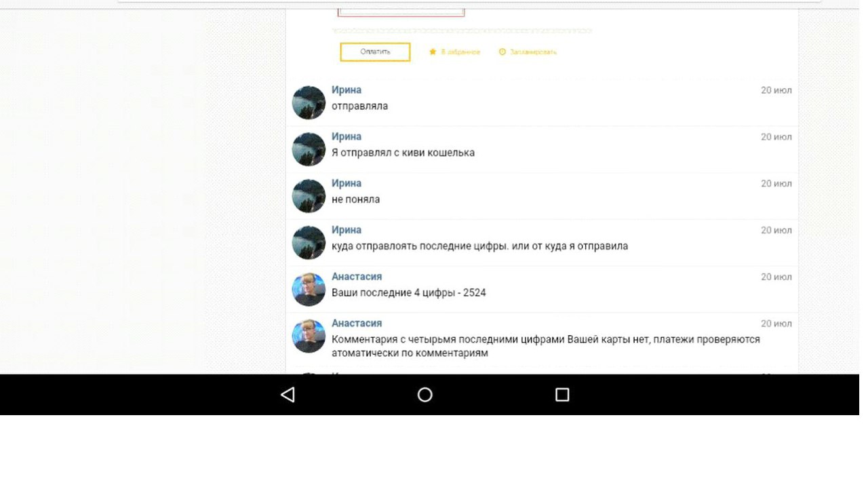Click Анастасия's avatar next to 'Комментария' message
Image resolution: width=868 pixels, height=504 pixels.
[x=309, y=336]
